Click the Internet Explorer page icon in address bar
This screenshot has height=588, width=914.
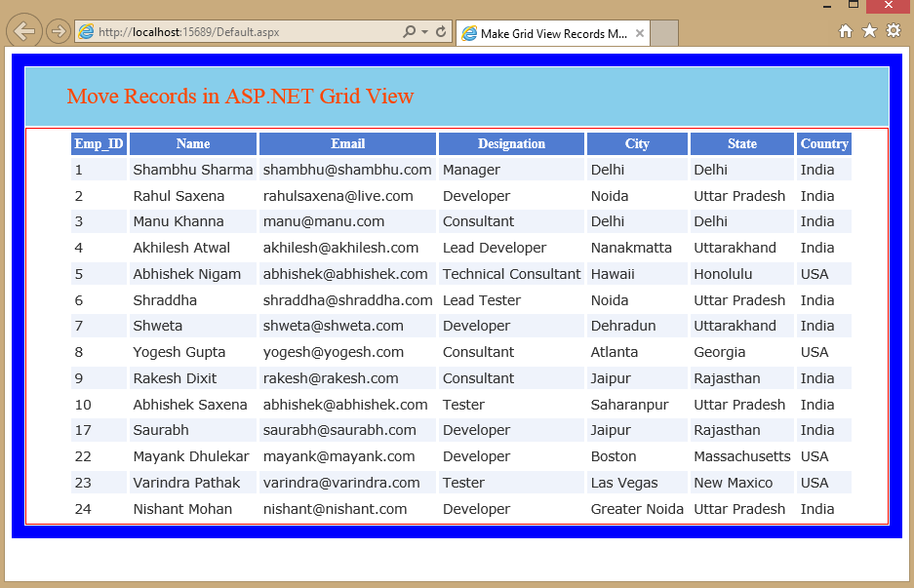click(x=86, y=31)
